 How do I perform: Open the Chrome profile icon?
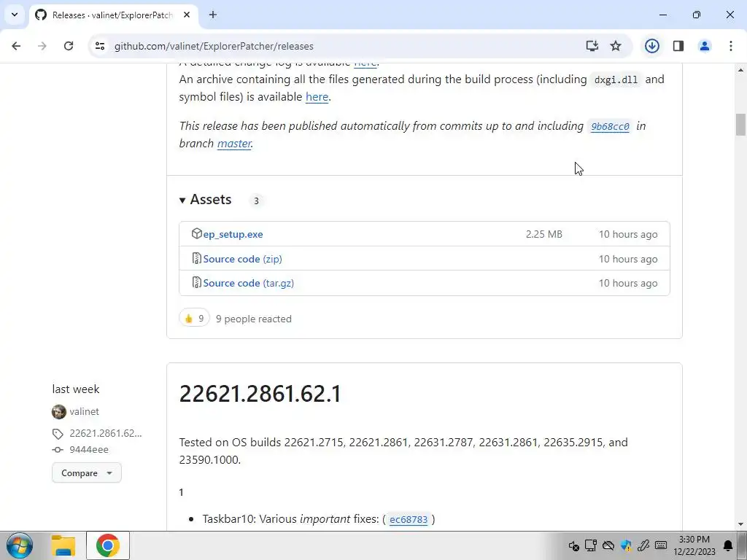[705, 46]
